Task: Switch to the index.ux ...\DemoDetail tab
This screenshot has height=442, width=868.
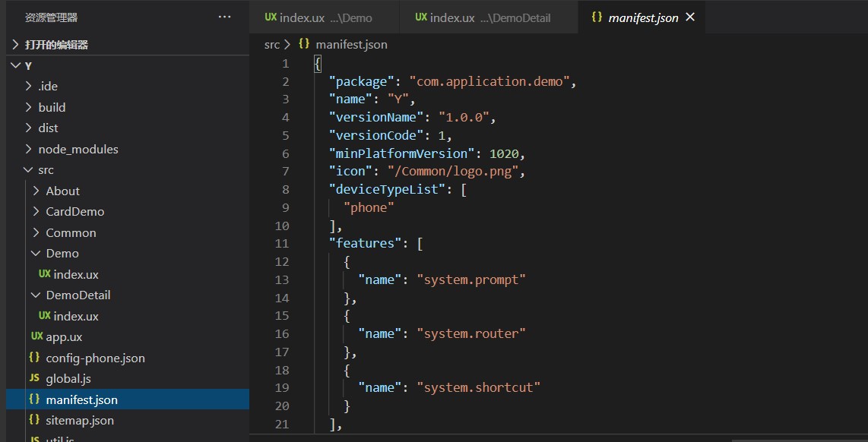Action: tap(488, 17)
